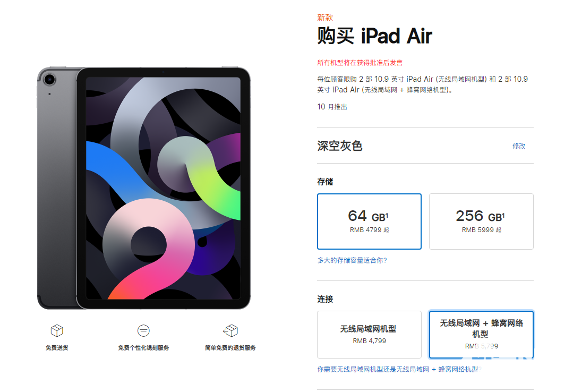
Task: Click the 深空灰色 color heading
Action: (339, 146)
